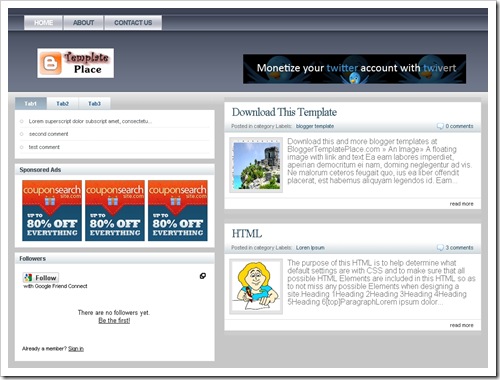Open the 'second comment' entry
500x380 pixels.
click(48, 134)
